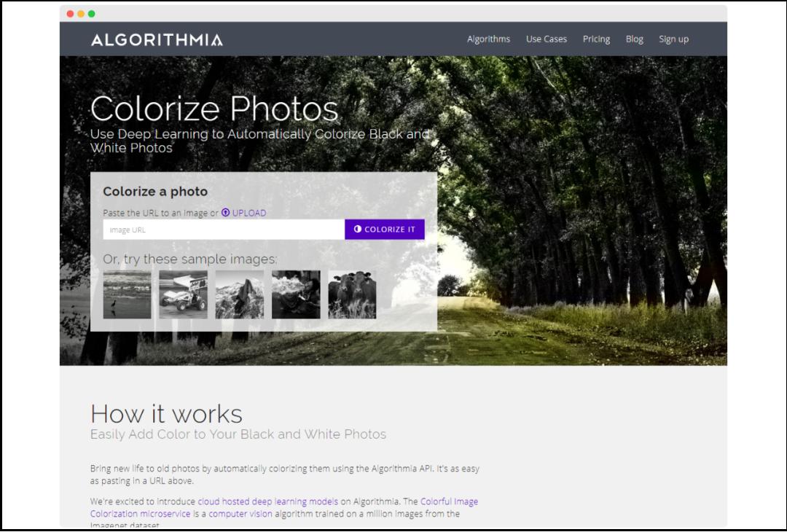Open the cloud hosted deep learning models link

(x=268, y=501)
